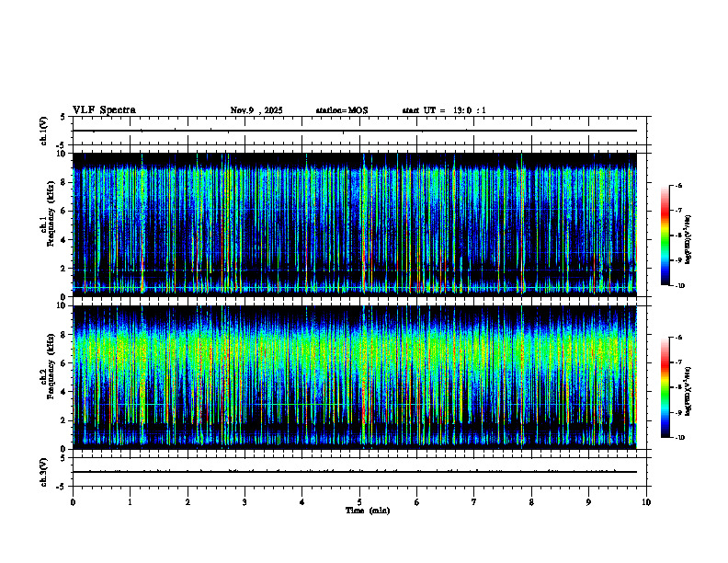This screenshot has height=563, width=728.
Task: Click the "-9" label on ch.2 color bar
Action: pyautogui.click(x=678, y=412)
